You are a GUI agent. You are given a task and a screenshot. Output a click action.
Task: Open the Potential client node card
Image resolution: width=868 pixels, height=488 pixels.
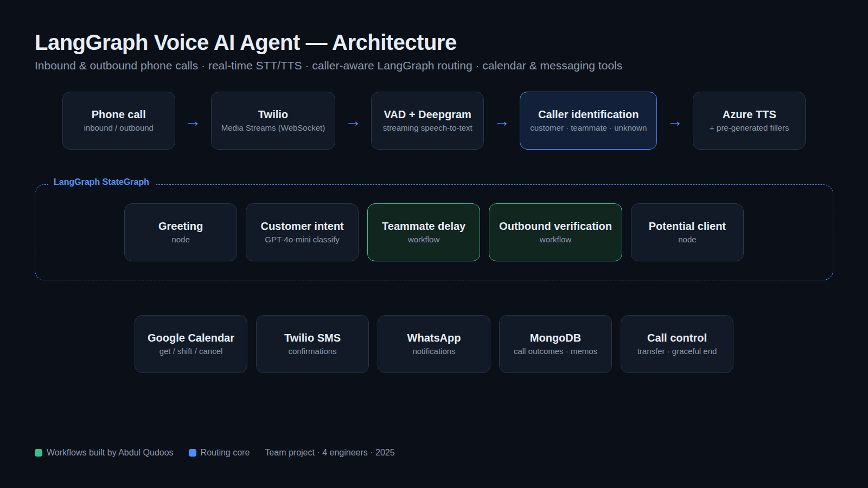pos(687,232)
